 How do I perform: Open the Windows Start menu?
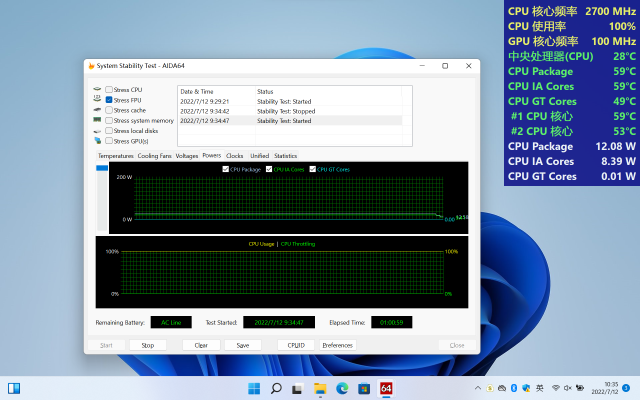[x=254, y=388]
